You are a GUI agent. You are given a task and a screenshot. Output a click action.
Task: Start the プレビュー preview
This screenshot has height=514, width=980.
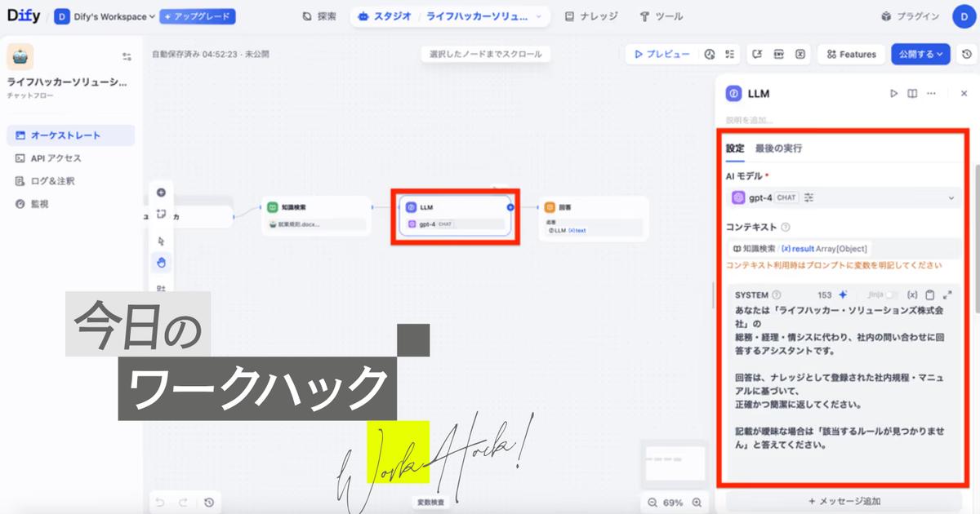tap(661, 55)
